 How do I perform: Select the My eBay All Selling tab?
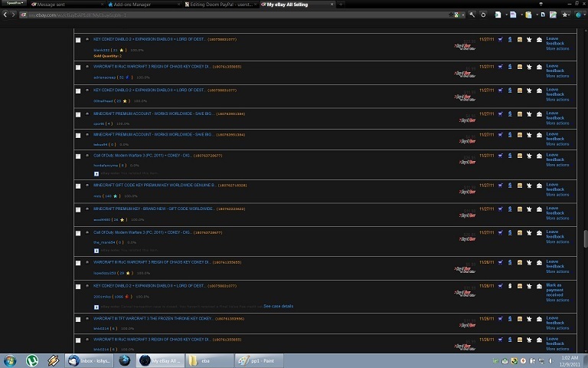297,5
